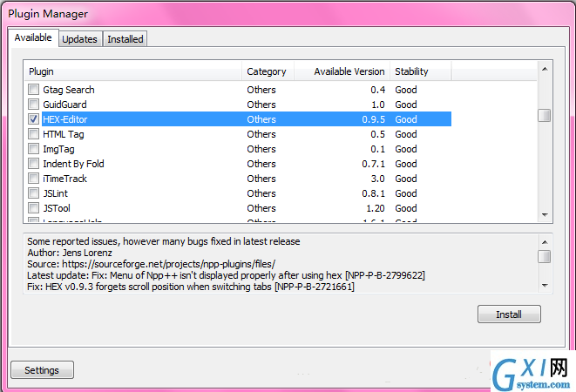Image resolution: width=576 pixels, height=392 pixels.
Task: Click description box scroll-down arrow
Action: pyautogui.click(x=545, y=286)
